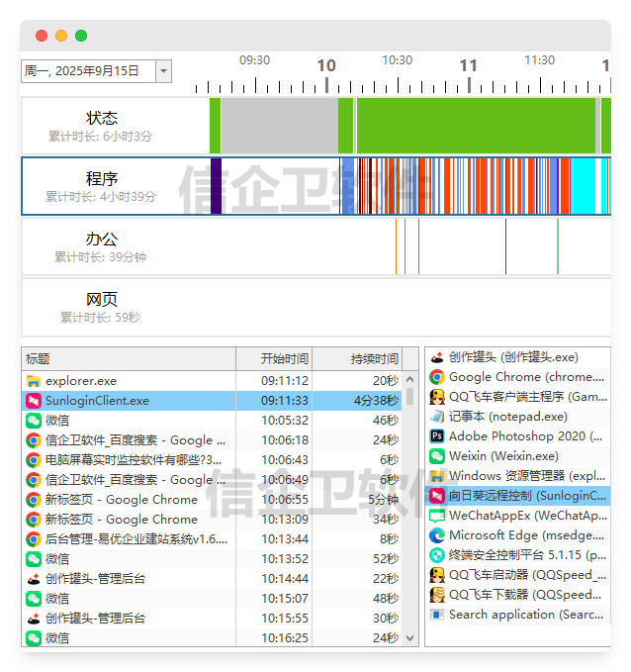Click the Weixin.exe icon in the program list

[436, 456]
